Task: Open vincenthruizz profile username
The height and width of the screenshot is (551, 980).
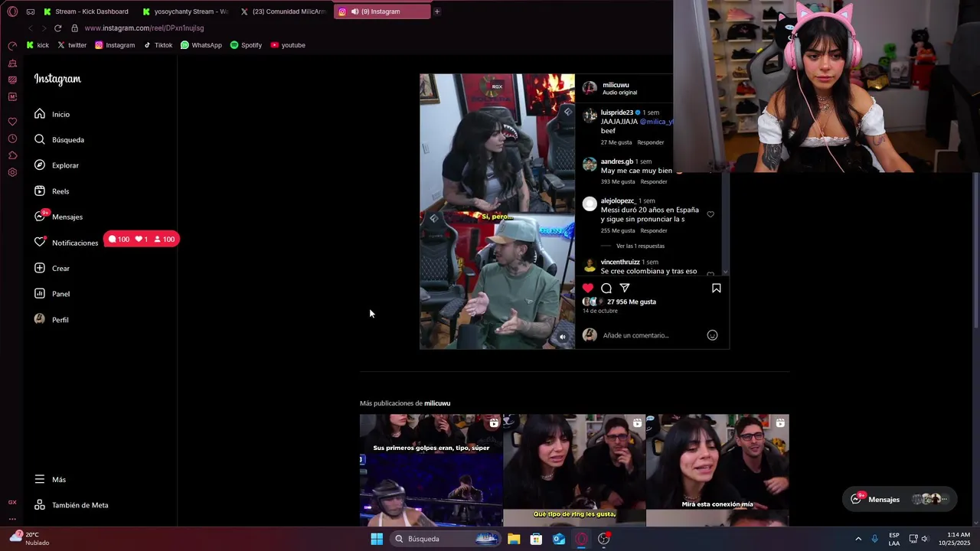Action: click(x=620, y=262)
